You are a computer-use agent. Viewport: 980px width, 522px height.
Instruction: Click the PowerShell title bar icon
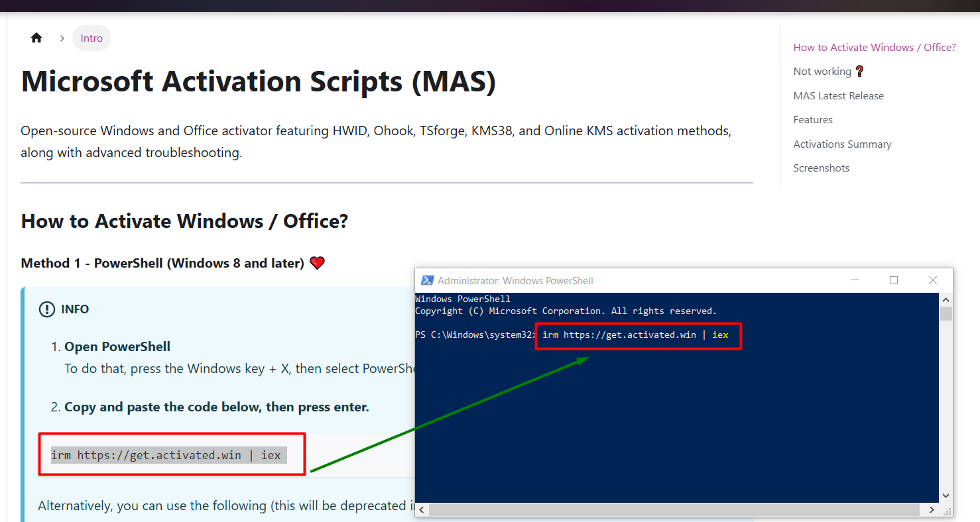point(428,280)
